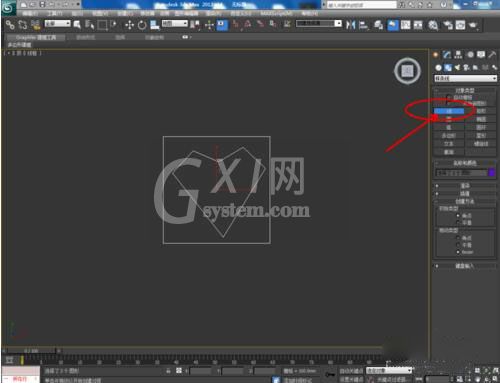Expand the Rendering rollout
The width and height of the screenshot is (500, 383).
465,186
